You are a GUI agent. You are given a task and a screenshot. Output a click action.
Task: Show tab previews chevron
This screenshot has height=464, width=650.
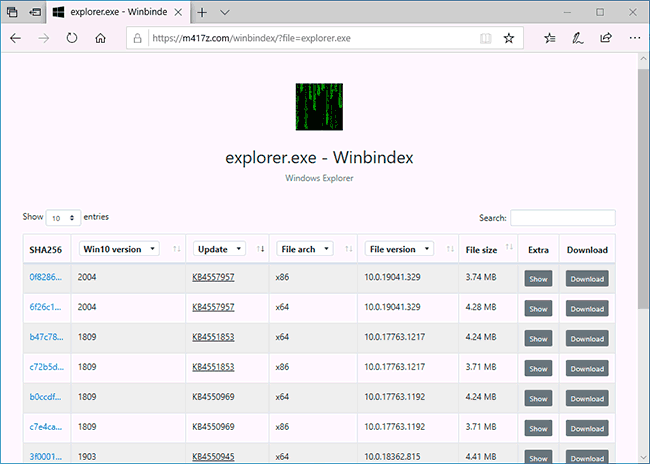point(225,12)
